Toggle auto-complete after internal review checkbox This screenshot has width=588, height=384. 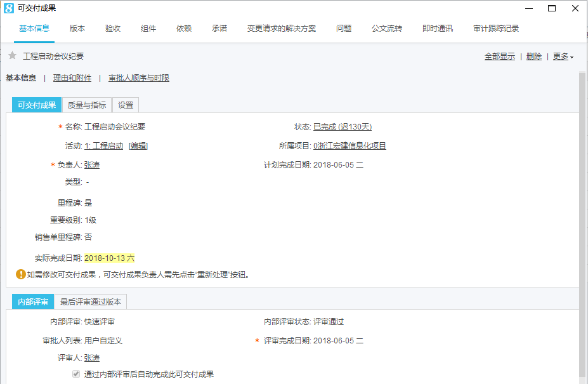(76, 374)
